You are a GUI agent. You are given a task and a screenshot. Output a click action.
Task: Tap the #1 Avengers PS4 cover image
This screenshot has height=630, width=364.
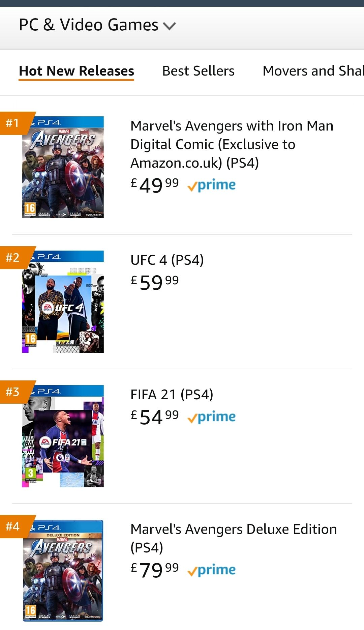[63, 168]
